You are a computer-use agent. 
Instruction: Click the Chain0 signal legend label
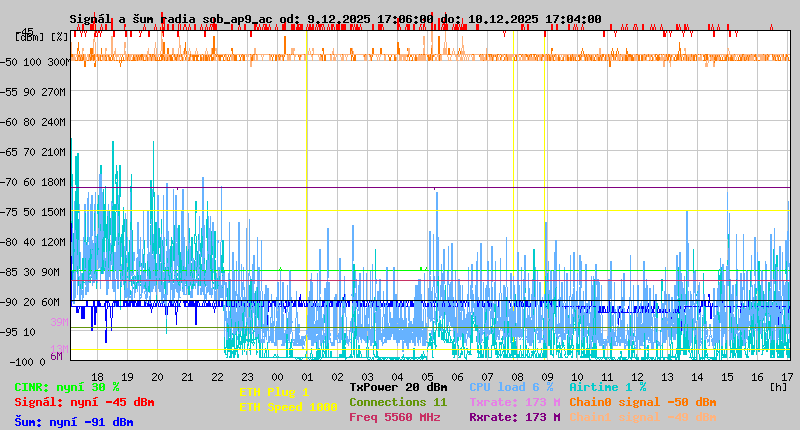coord(642,402)
